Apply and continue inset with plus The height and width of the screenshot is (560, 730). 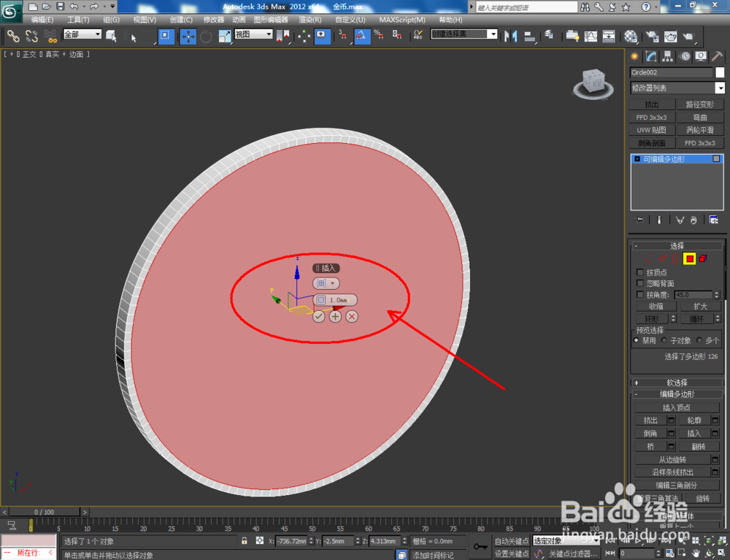(x=335, y=317)
